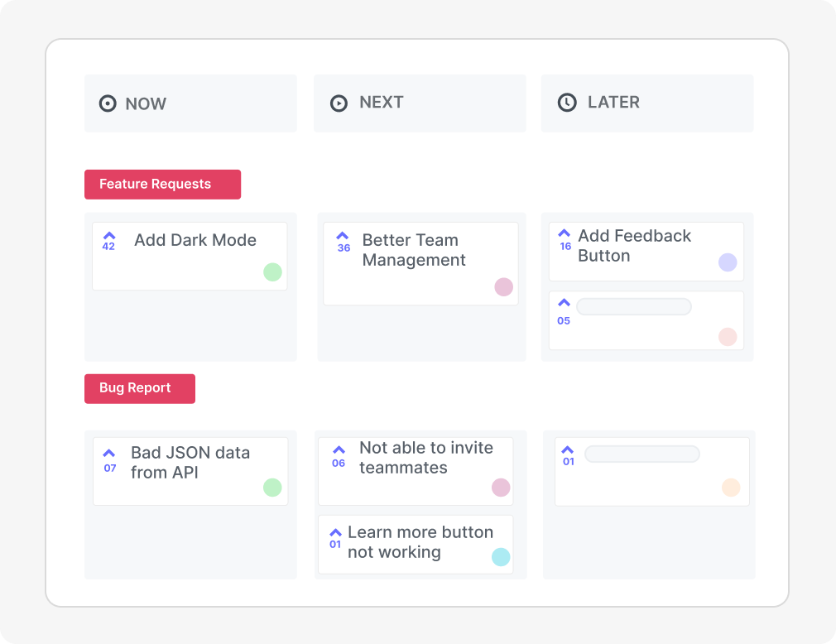Upvote the Bad JSON data bug
836x644 pixels.
(108, 453)
